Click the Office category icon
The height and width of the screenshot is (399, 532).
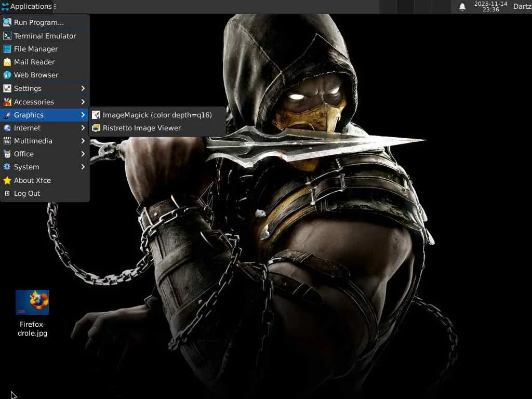click(7, 154)
